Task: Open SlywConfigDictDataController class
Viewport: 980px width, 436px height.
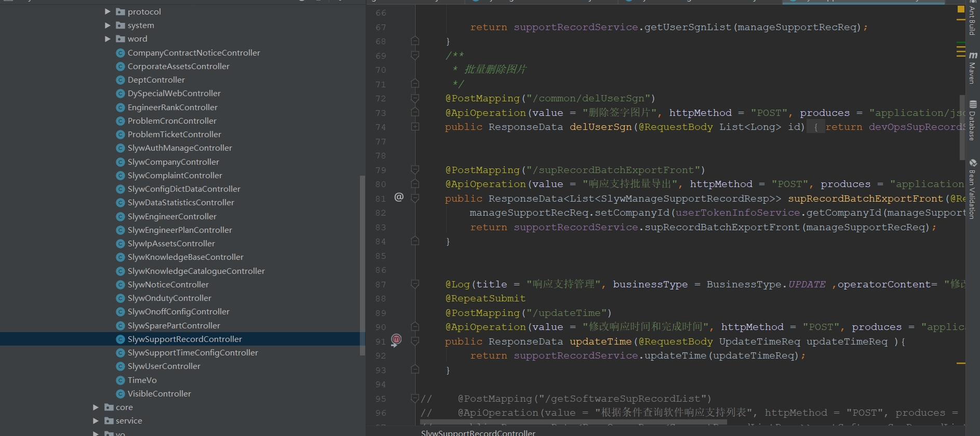Action: click(x=184, y=189)
